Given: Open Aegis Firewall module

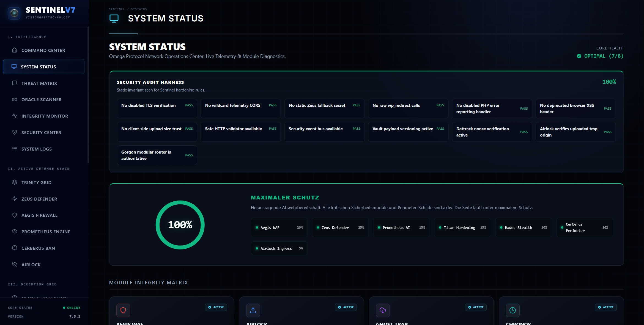Looking at the screenshot, I should (43, 215).
